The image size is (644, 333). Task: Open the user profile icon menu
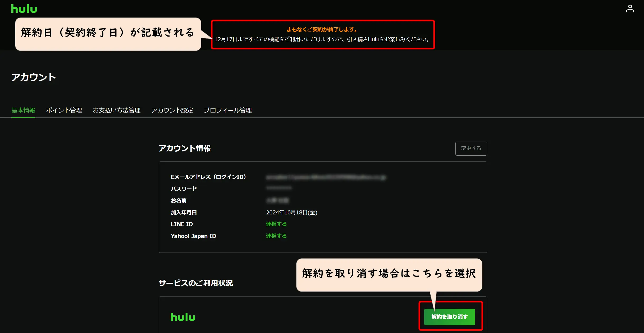tap(630, 8)
